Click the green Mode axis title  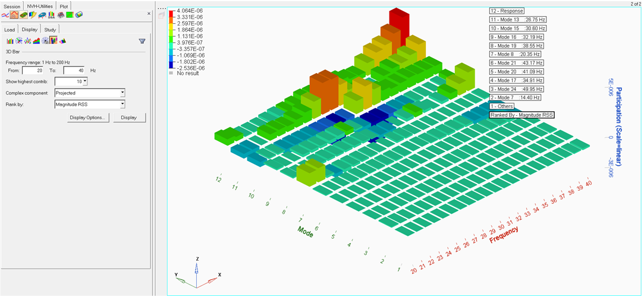point(306,232)
